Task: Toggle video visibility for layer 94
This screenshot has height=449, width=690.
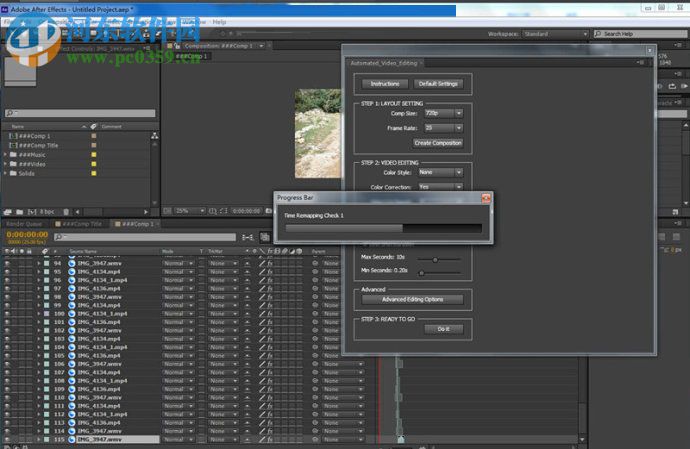Action: (7, 263)
